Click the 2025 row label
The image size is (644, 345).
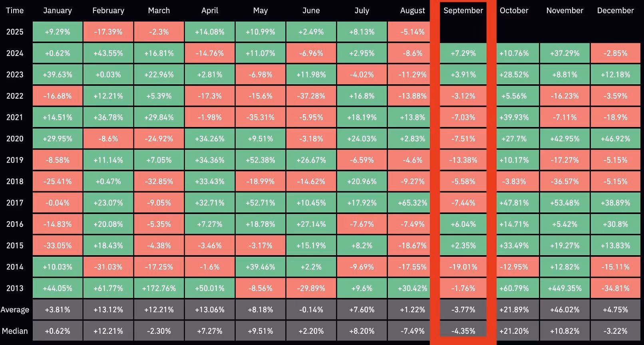point(15,32)
